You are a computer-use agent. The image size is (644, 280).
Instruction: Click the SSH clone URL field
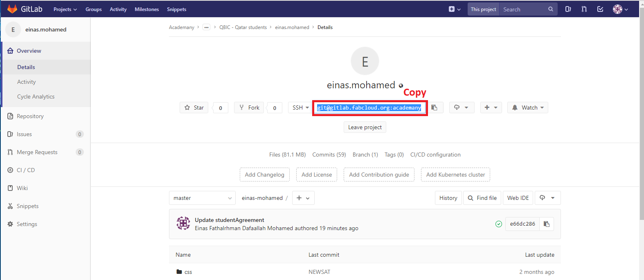pos(370,108)
